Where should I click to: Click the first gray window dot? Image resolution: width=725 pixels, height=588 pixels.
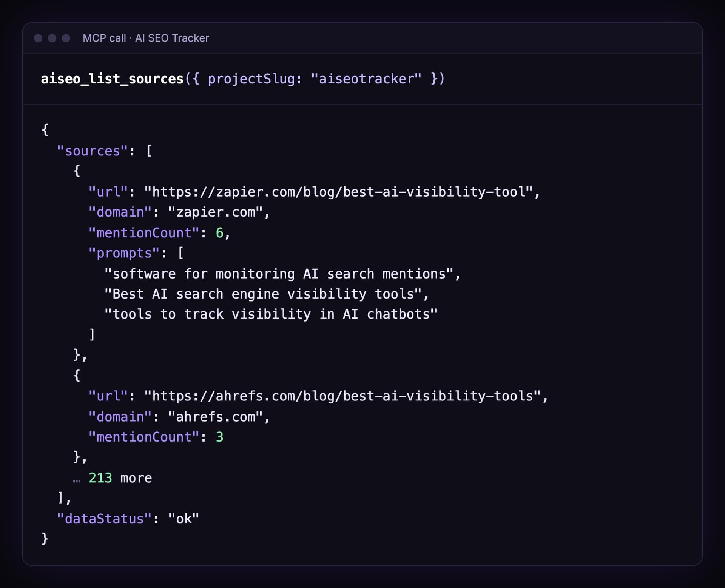[38, 38]
